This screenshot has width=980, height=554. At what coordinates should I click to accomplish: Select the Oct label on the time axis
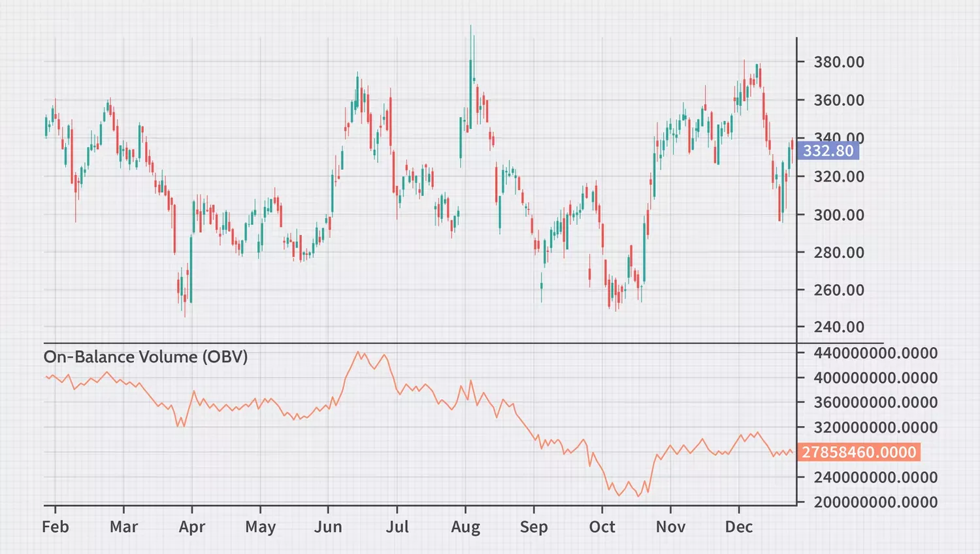(602, 527)
